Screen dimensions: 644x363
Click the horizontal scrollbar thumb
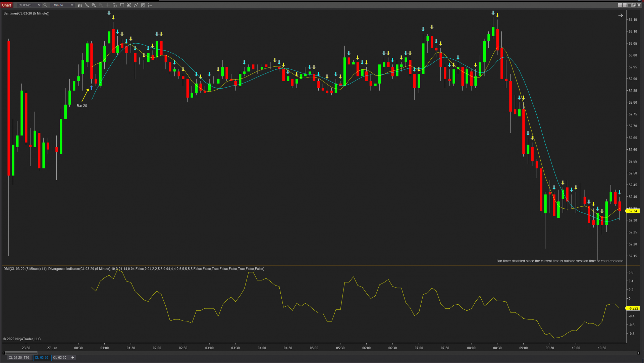(21, 353)
